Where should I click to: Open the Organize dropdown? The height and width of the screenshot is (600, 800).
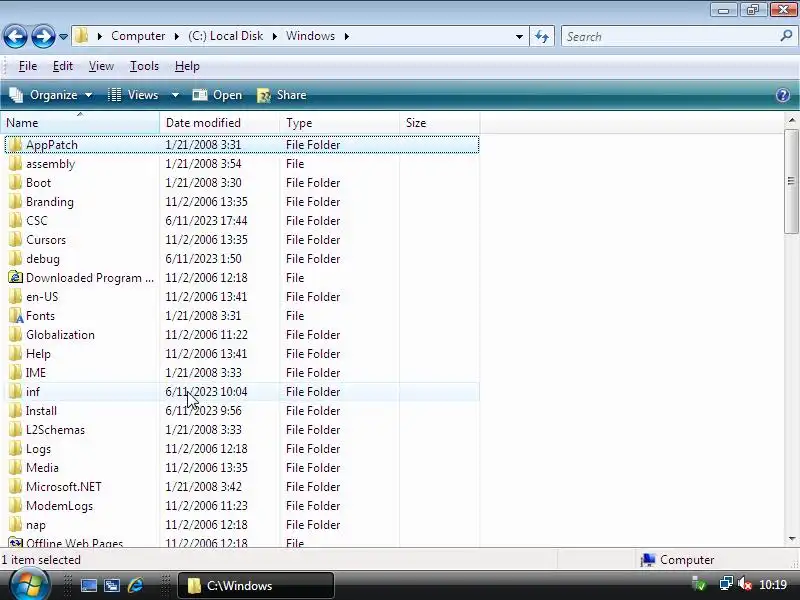(x=51, y=95)
